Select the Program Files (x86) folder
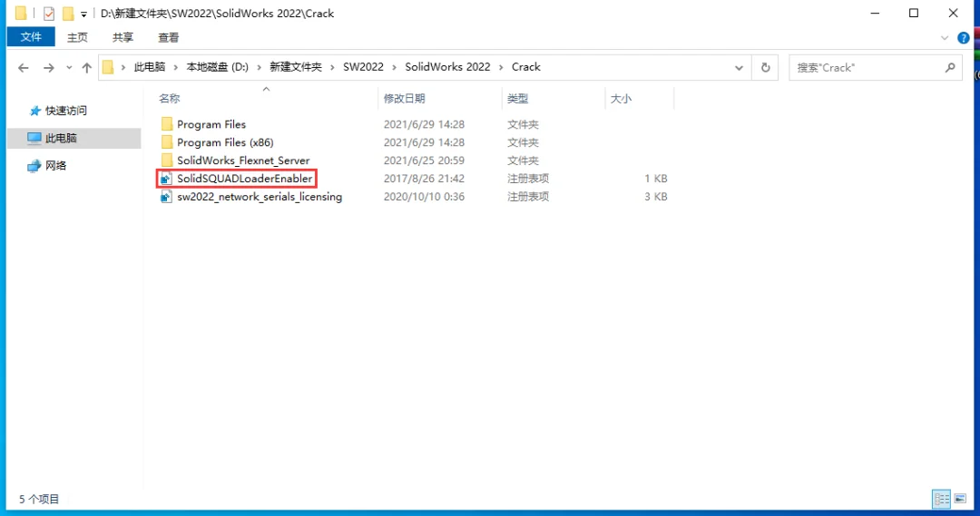Viewport: 980px width, 516px height. 225,142
